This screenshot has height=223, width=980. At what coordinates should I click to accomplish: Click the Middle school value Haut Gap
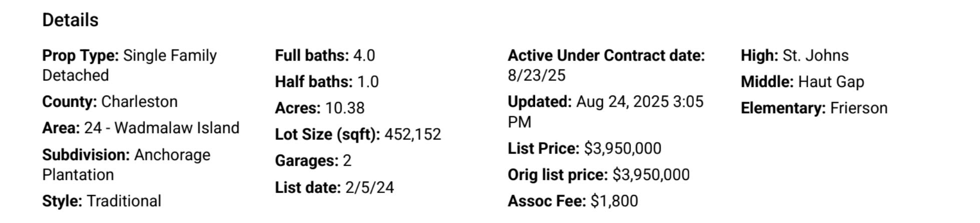831,82
